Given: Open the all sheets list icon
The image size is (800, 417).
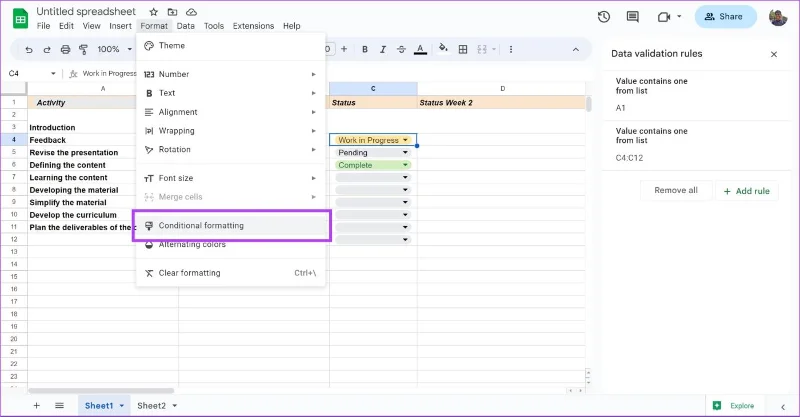Looking at the screenshot, I should click(59, 405).
